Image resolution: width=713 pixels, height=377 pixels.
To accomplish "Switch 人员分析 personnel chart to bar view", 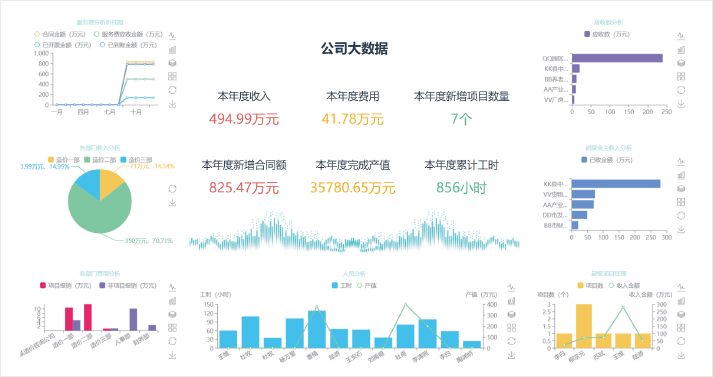I will pyautogui.click(x=512, y=301).
